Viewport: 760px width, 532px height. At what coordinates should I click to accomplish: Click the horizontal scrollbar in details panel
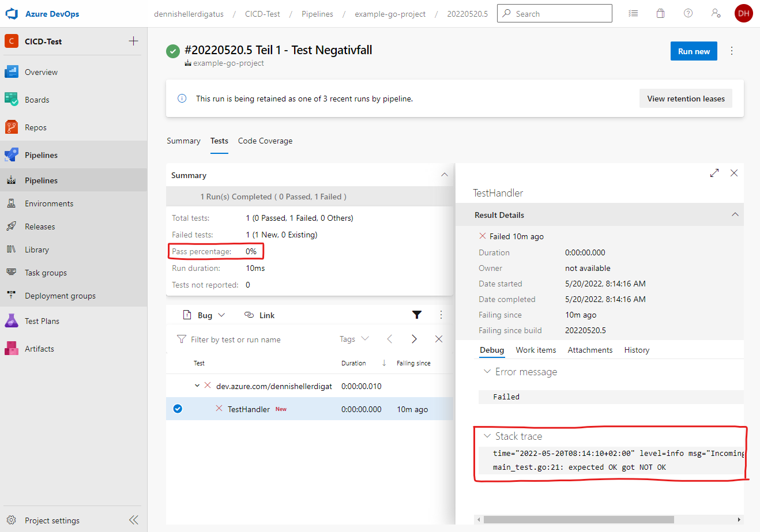[578, 519]
